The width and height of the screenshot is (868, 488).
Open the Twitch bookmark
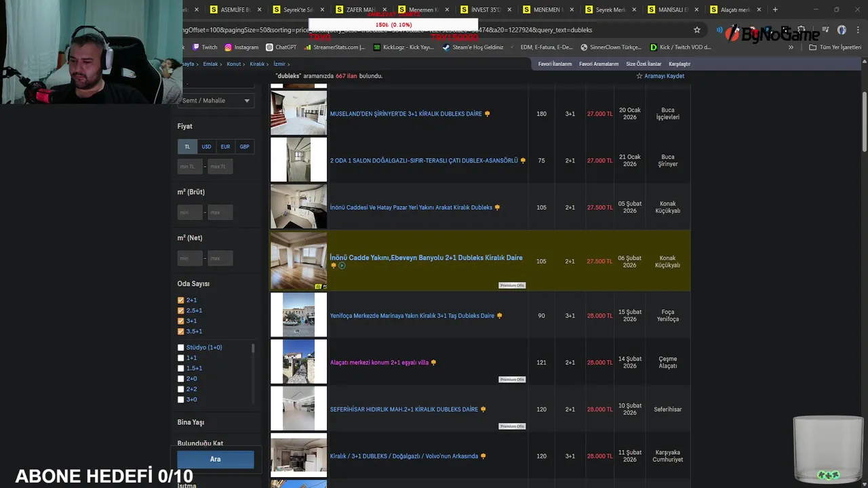pos(205,47)
